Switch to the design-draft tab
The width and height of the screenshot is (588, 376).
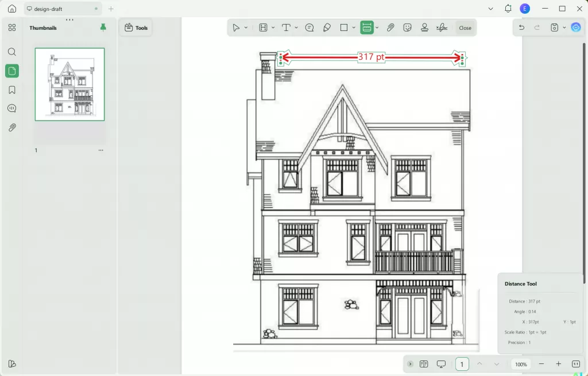pos(57,9)
